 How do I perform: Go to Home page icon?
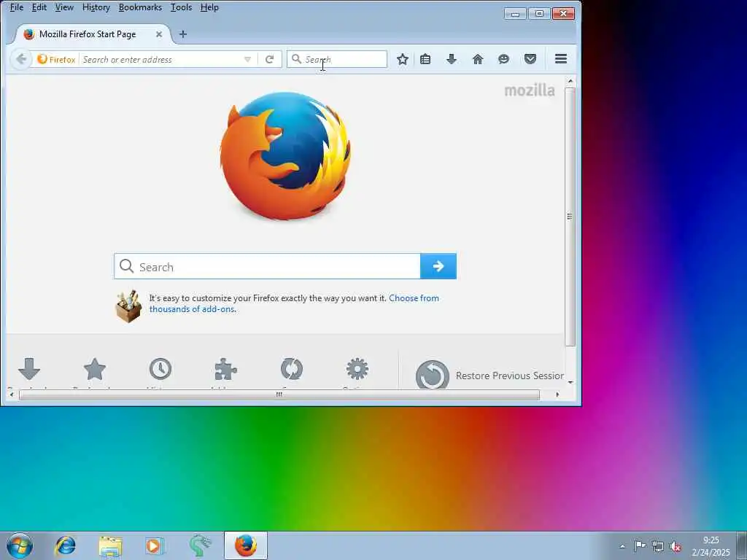click(478, 59)
